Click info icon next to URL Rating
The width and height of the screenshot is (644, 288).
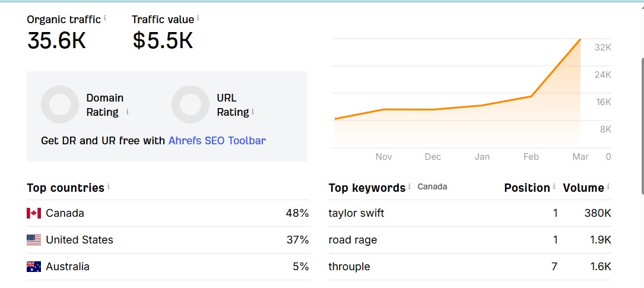(253, 111)
